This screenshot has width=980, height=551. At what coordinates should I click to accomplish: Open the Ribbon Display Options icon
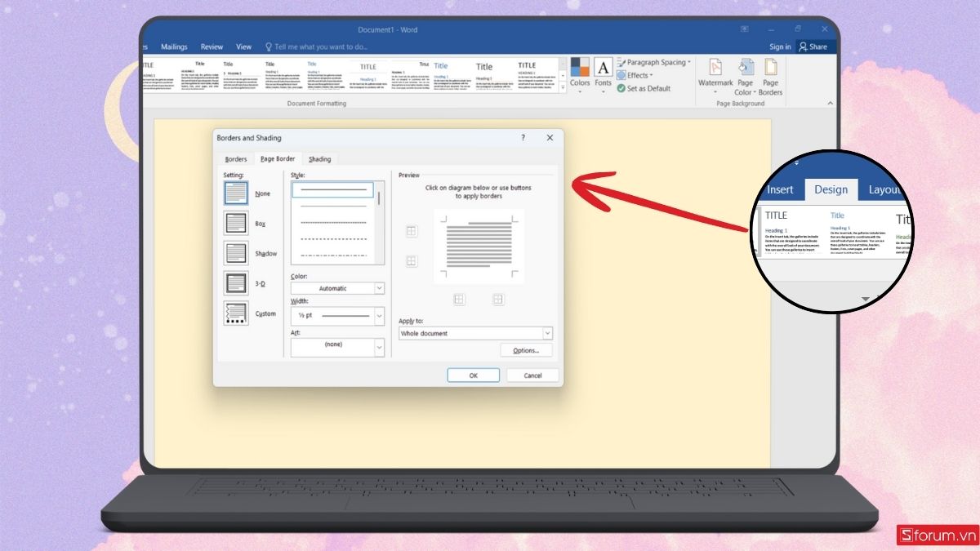point(746,29)
